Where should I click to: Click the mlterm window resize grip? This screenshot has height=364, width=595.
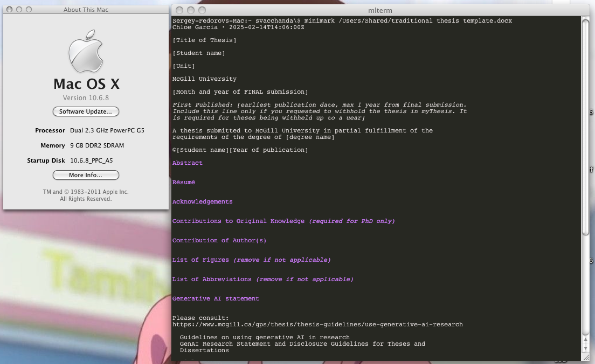coord(585,357)
